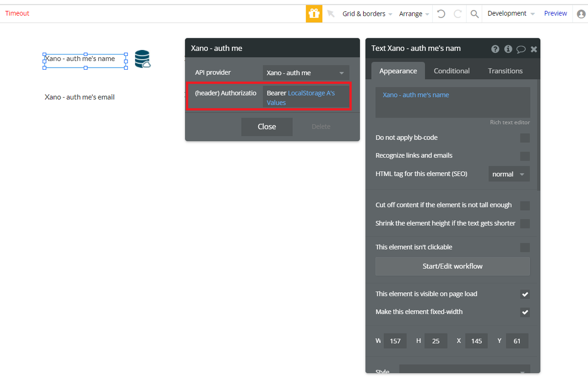Click the Delete button in Xano popup

pyautogui.click(x=321, y=127)
